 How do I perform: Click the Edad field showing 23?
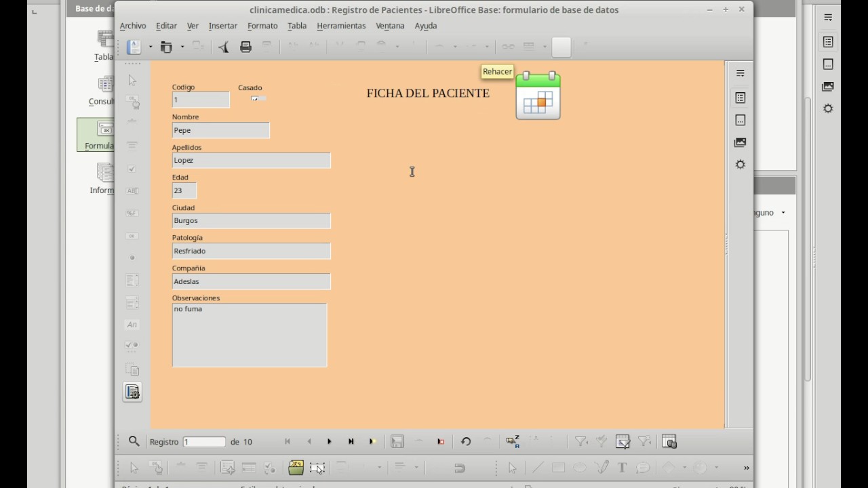[184, 190]
